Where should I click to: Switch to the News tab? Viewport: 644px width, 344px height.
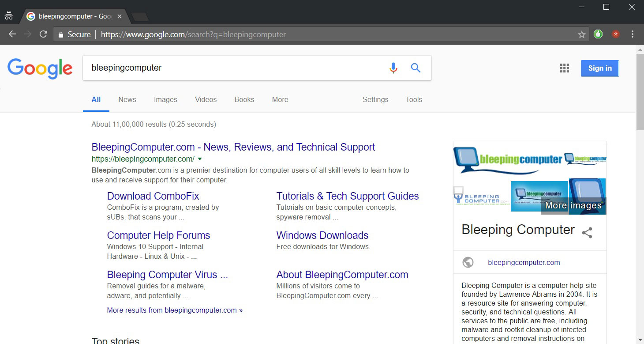pos(127,99)
